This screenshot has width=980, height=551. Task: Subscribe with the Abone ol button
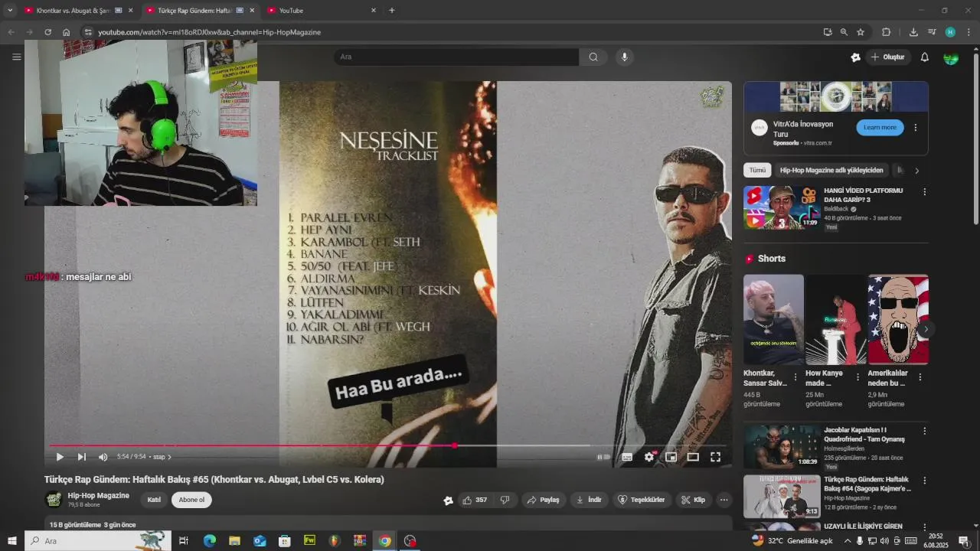coord(191,500)
